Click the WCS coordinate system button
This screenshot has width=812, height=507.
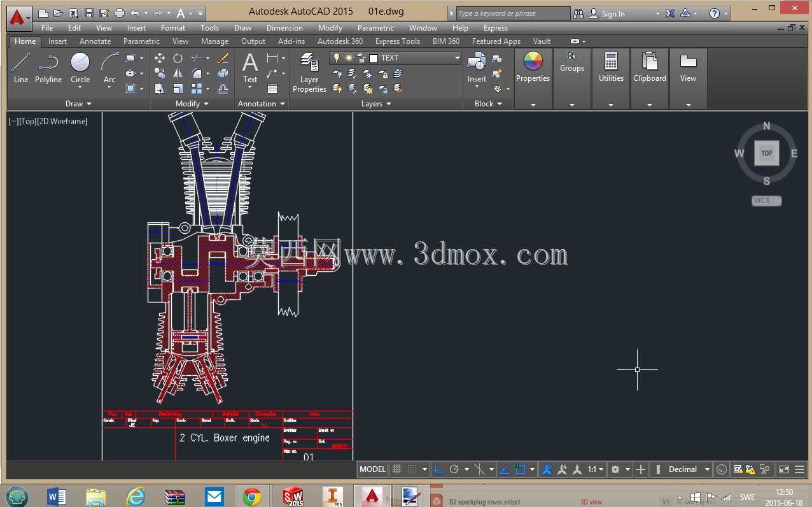click(766, 201)
